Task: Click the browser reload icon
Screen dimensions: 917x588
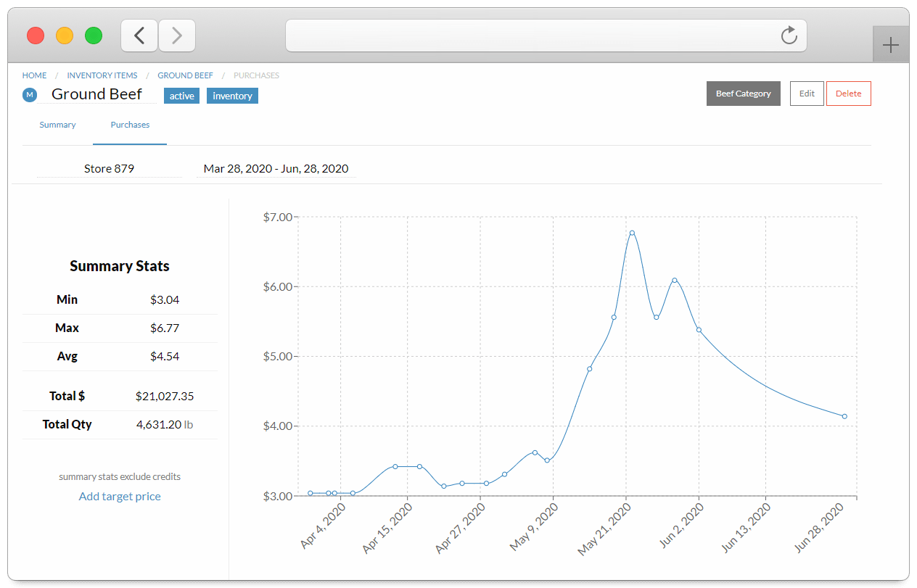Action: pyautogui.click(x=789, y=35)
